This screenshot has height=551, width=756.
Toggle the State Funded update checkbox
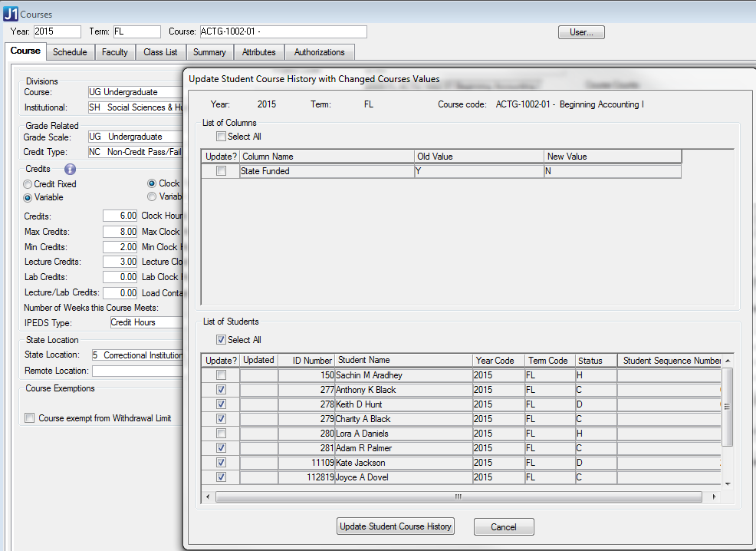(x=221, y=172)
